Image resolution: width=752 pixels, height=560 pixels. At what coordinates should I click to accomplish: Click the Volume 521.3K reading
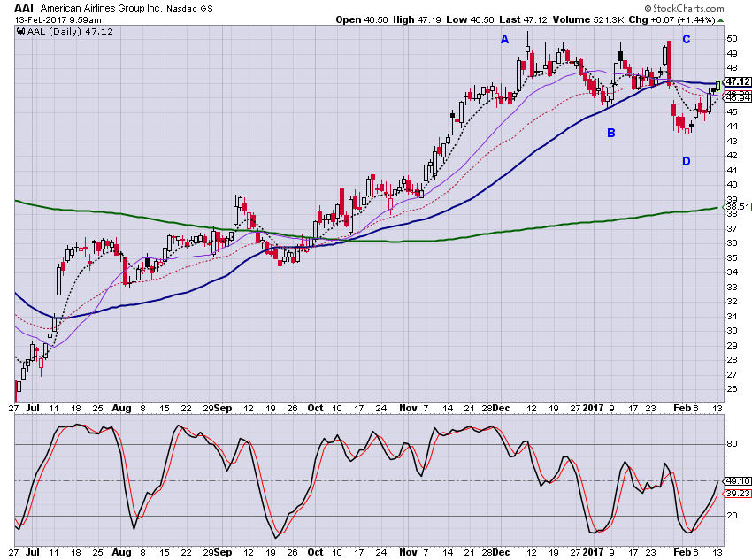pyautogui.click(x=588, y=19)
